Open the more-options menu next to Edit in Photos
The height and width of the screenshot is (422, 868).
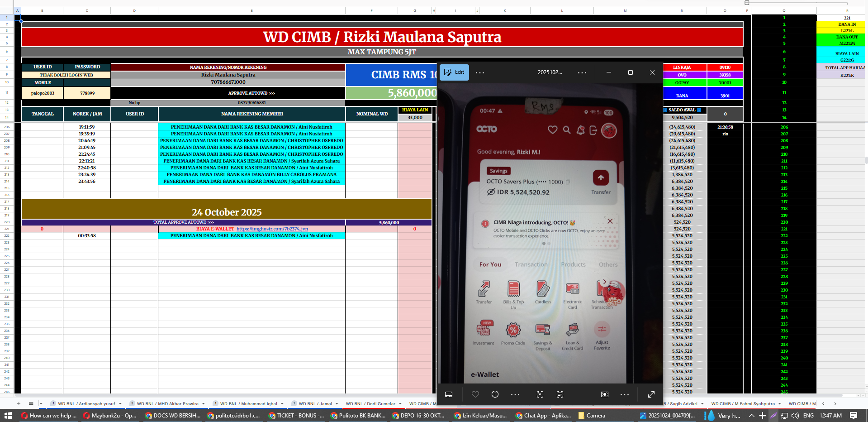tap(480, 72)
